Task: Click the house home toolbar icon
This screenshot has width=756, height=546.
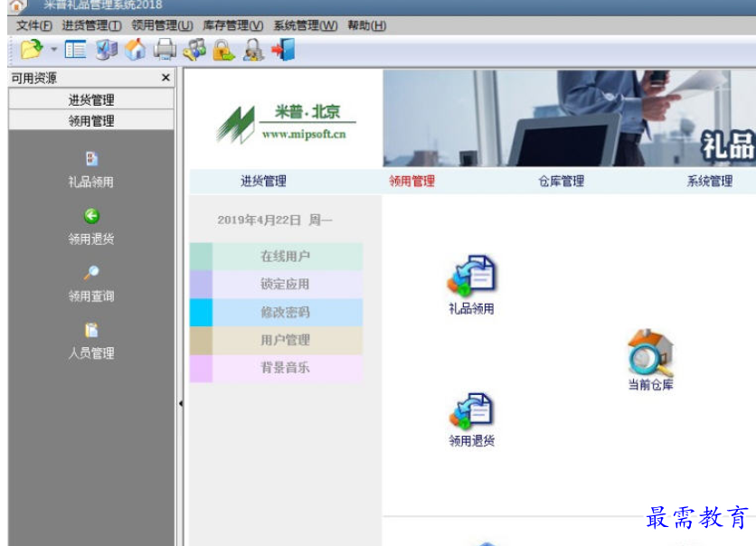Action: click(x=136, y=49)
